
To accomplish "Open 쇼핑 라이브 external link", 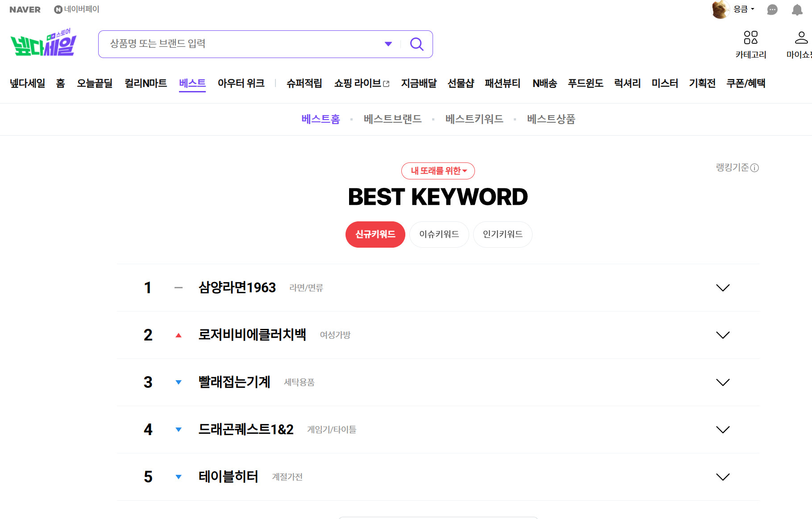I will (362, 83).
